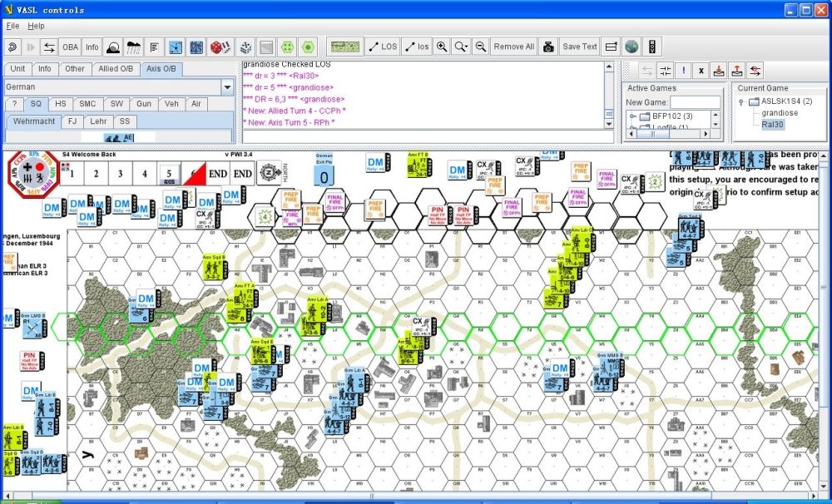Open the File menu
Image resolution: width=832 pixels, height=504 pixels.
pyautogui.click(x=12, y=26)
